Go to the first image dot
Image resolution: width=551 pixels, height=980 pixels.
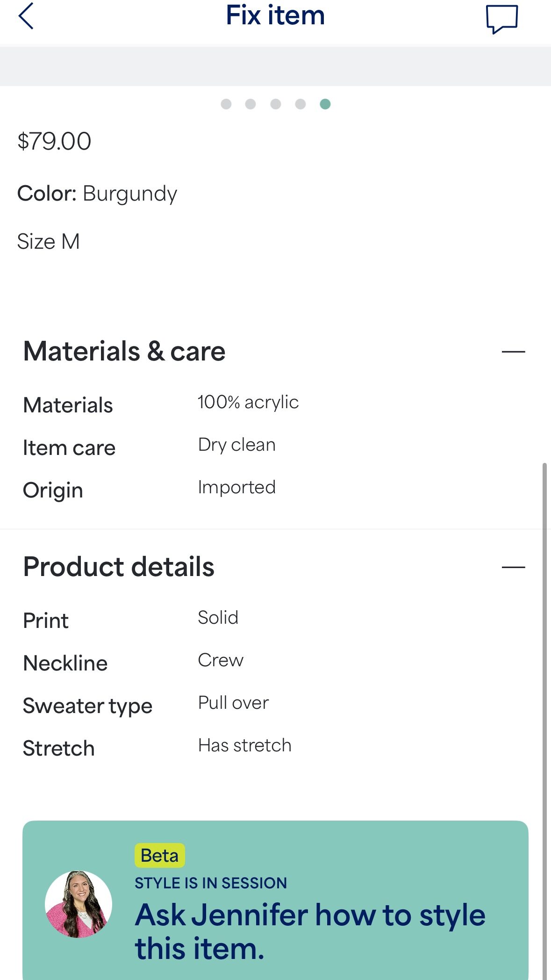[x=226, y=104]
